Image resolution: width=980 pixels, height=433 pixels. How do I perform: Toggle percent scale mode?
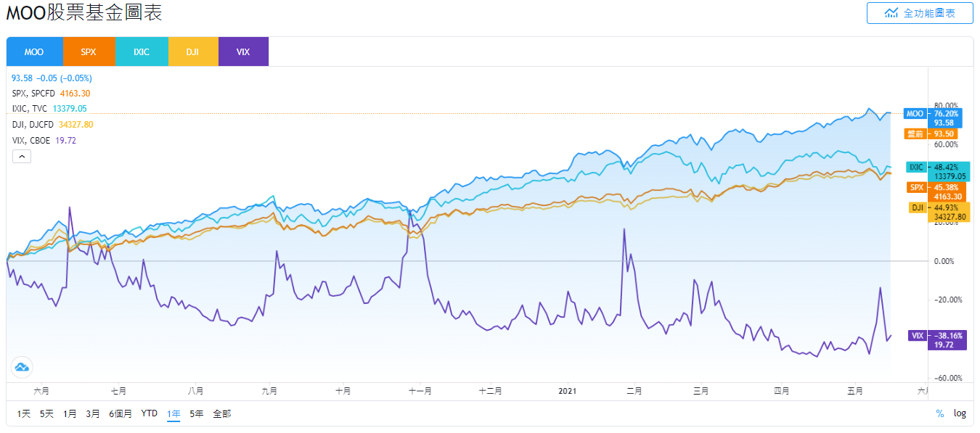[940, 413]
